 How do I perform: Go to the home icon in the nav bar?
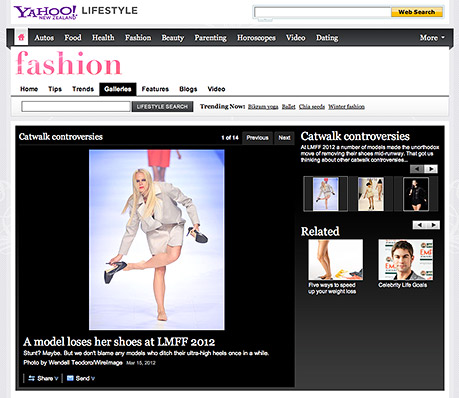click(21, 37)
